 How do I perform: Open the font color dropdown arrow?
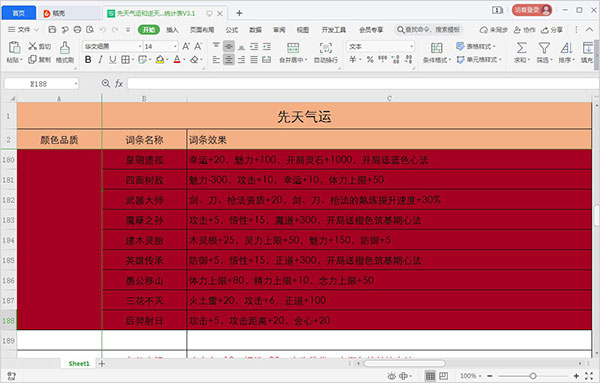(184, 60)
